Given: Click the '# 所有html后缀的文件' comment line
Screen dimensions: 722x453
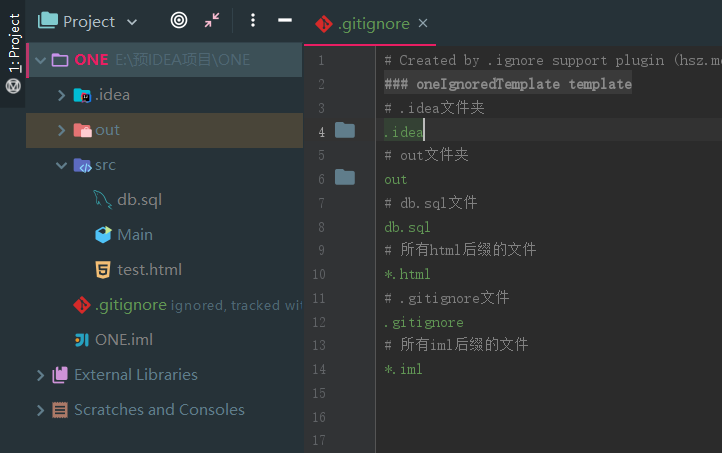Looking at the screenshot, I should 460,250.
